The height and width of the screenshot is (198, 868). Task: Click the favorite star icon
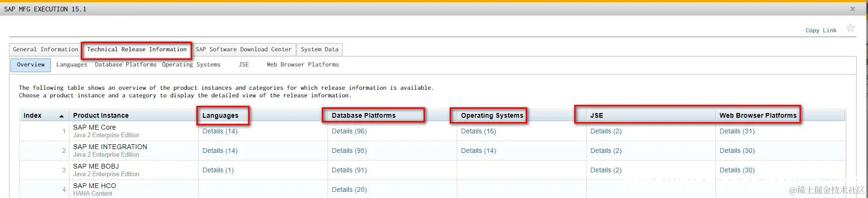point(851,28)
